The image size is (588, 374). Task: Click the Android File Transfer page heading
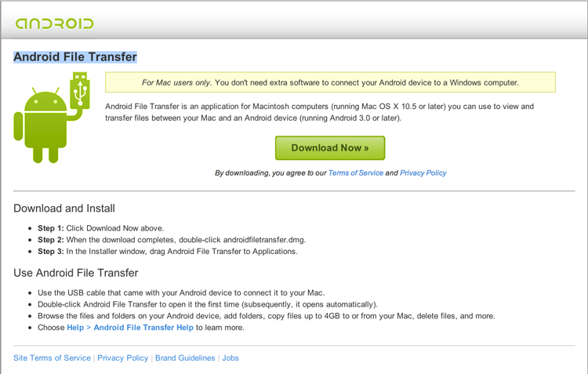pos(75,57)
